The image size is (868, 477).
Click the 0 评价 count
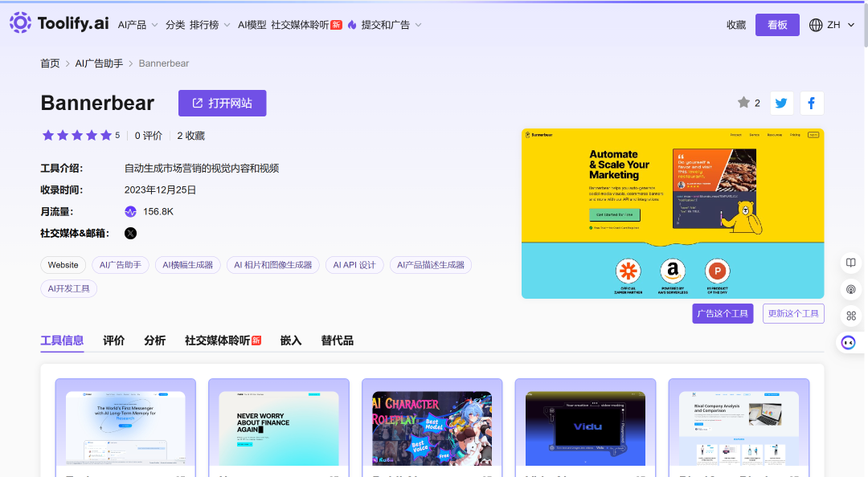(149, 136)
